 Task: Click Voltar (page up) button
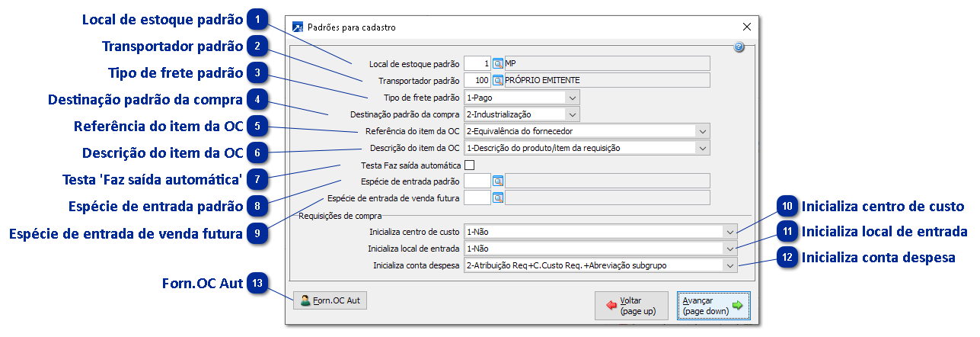click(x=631, y=306)
